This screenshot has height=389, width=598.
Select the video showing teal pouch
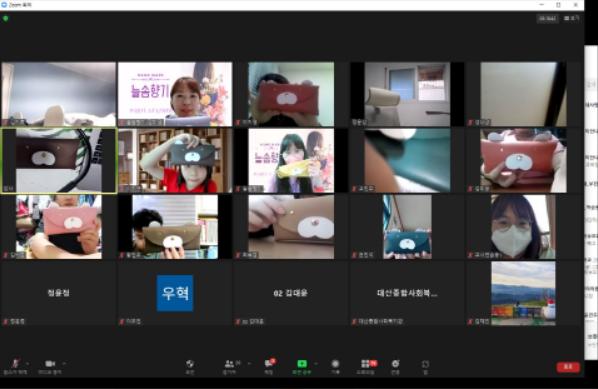(x=407, y=227)
